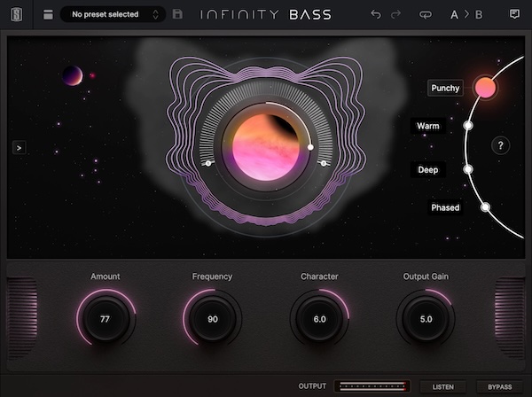The width and height of the screenshot is (532, 397).
Task: Copy A to B with arrow
Action: coord(467,14)
